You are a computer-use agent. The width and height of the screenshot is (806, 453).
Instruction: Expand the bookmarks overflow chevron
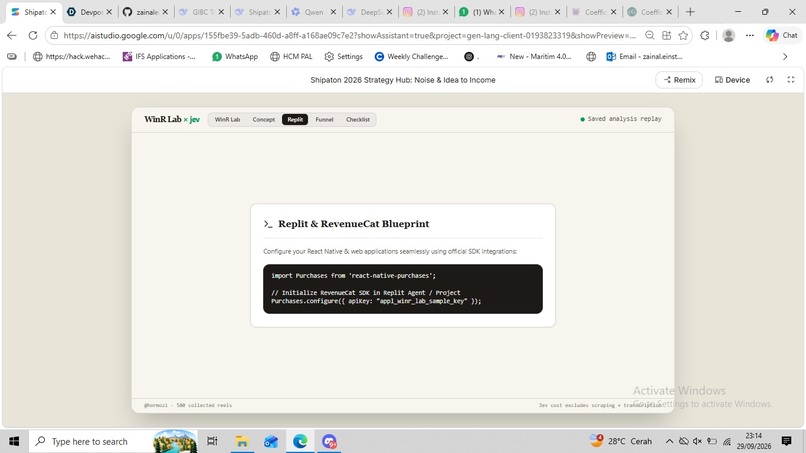pyautogui.click(x=785, y=57)
